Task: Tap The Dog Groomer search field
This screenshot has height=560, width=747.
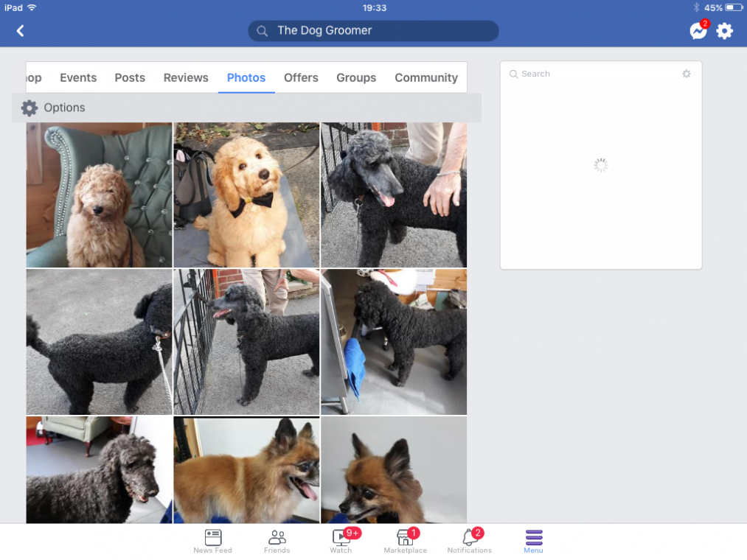Action: pos(373,31)
